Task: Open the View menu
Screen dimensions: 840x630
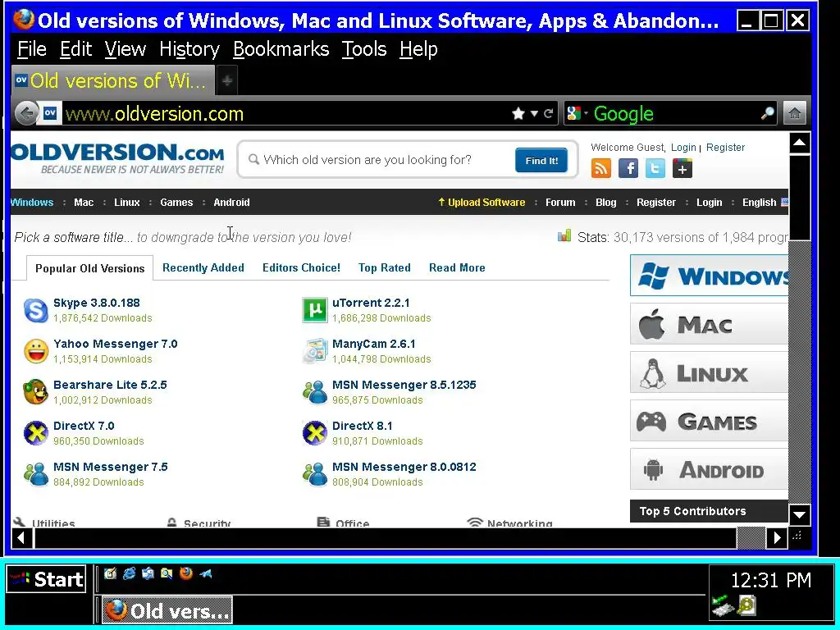Action: click(x=125, y=49)
